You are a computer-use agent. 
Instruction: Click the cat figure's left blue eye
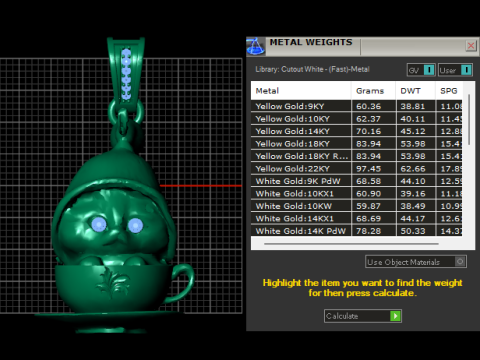coord(99,224)
